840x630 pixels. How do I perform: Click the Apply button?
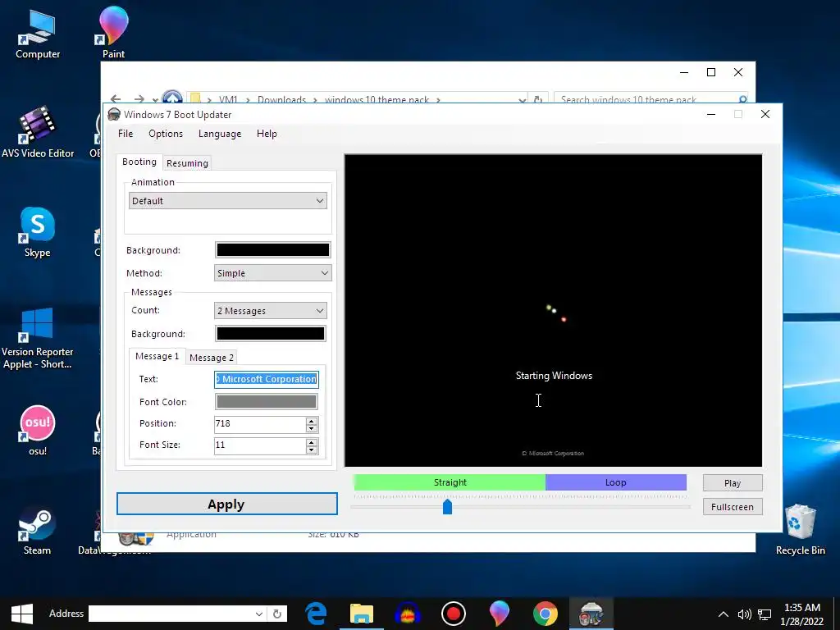click(x=226, y=504)
